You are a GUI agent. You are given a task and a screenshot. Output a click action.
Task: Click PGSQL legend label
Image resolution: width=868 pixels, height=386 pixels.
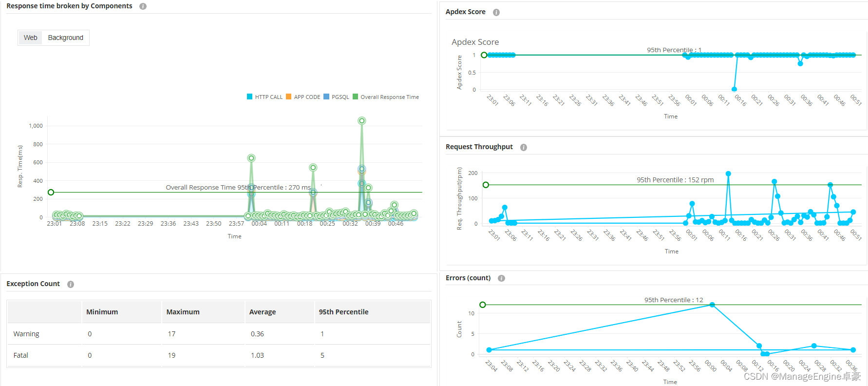[340, 97]
